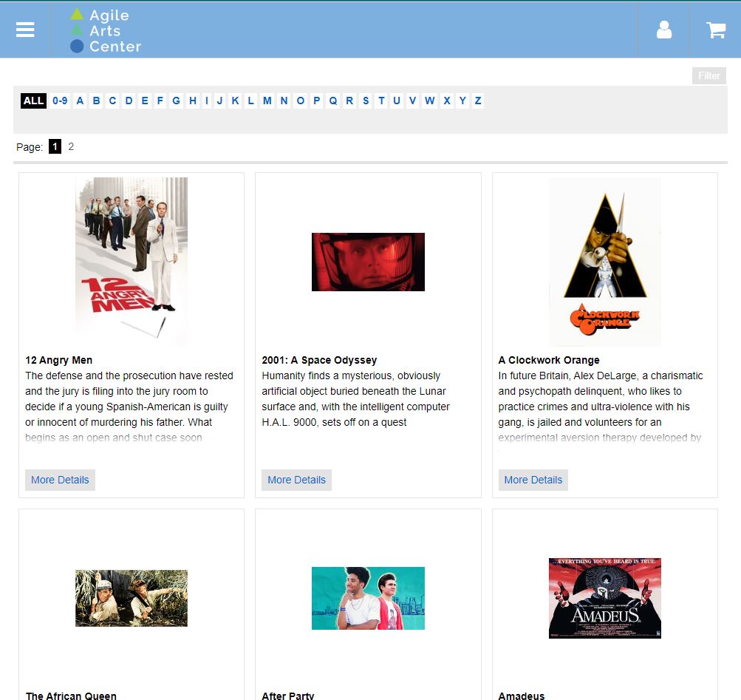741x700 pixels.
Task: Filter titles starting with X
Action: [x=446, y=101]
